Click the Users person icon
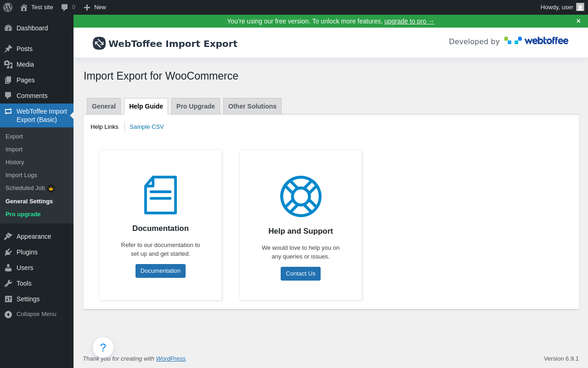The height and width of the screenshot is (368, 588). (8, 268)
